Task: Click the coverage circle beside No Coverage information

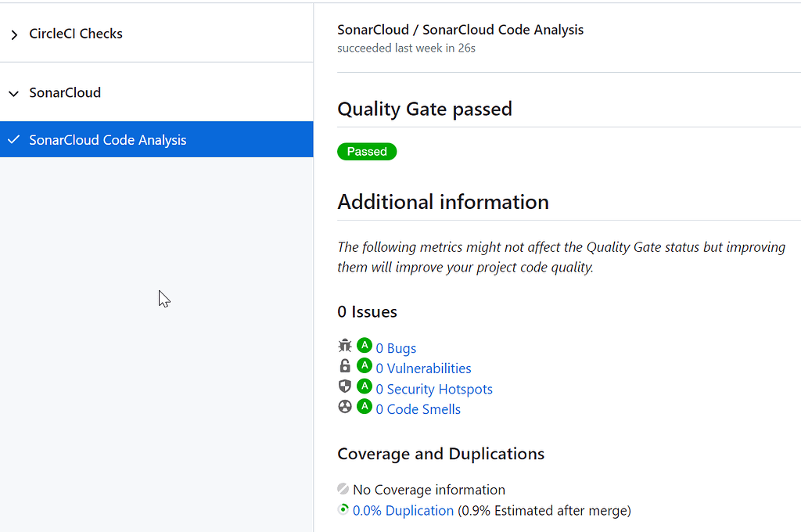Action: pyautogui.click(x=343, y=488)
